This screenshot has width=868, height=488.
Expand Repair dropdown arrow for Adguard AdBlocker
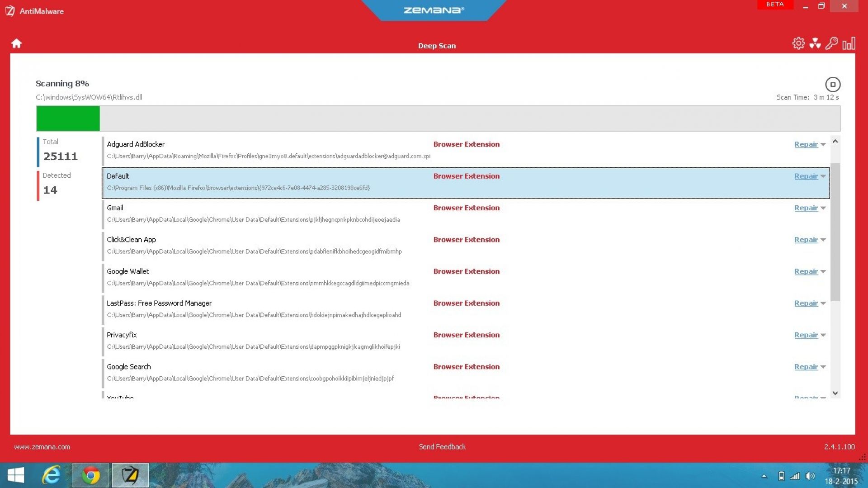823,145
